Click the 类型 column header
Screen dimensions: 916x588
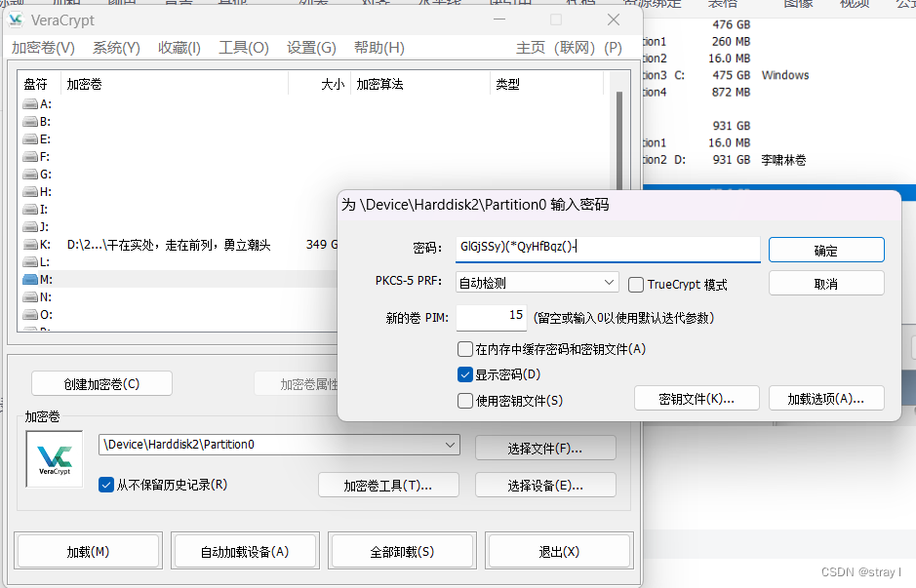(x=546, y=84)
